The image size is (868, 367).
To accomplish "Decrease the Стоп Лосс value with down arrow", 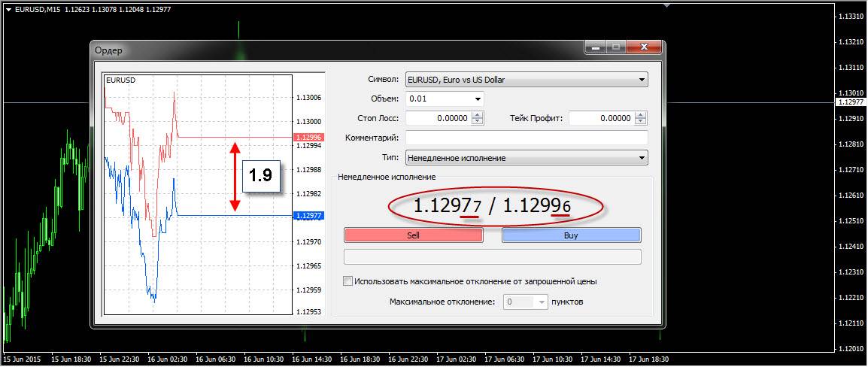I will tap(478, 121).
